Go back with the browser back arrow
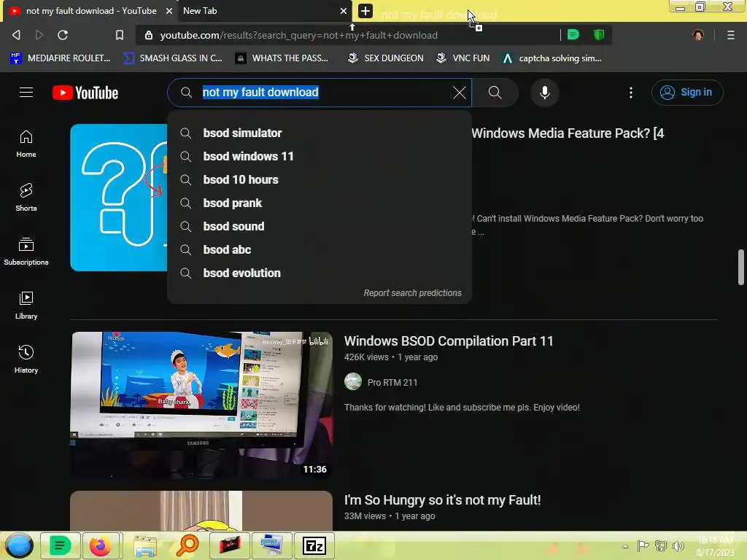 (x=16, y=35)
